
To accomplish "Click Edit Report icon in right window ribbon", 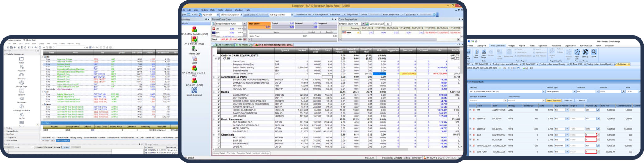I will click(x=499, y=52).
